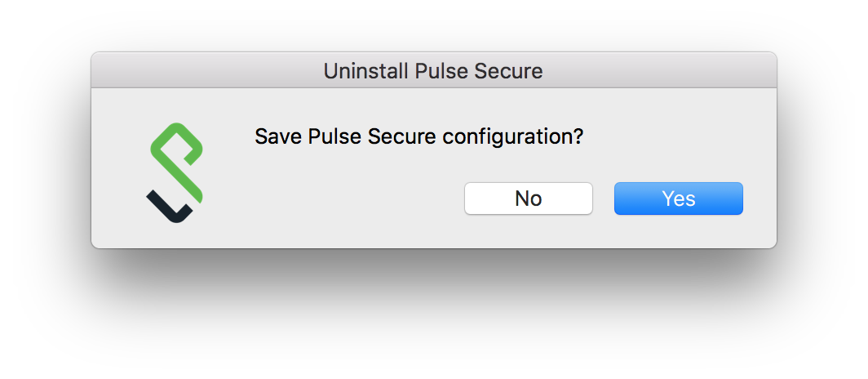Viewport: 868px width, 379px height.
Task: Click the black area outside the dialog
Action: click(x=432, y=319)
